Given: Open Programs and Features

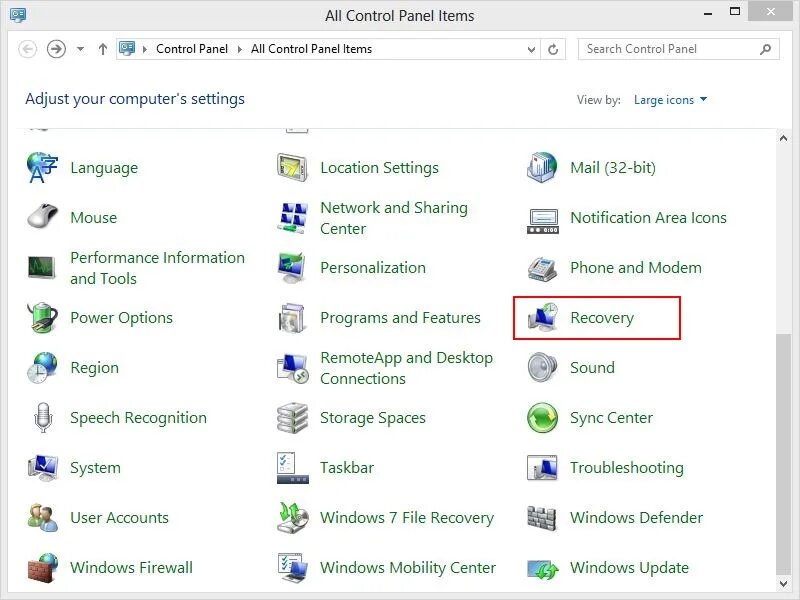Looking at the screenshot, I should 400,317.
